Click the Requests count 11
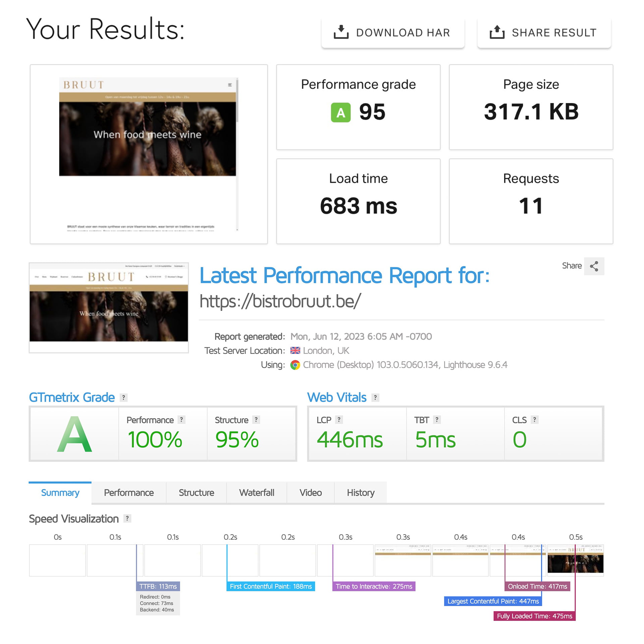 (x=531, y=206)
